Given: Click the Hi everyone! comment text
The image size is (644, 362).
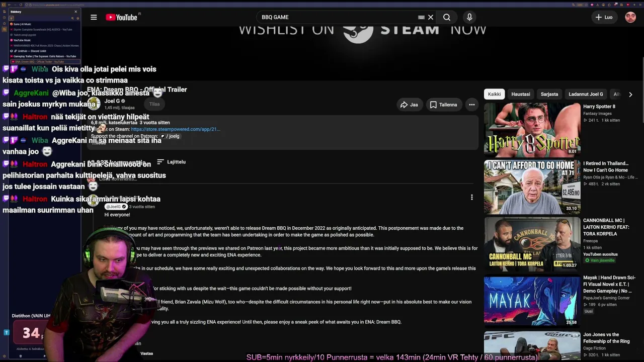Looking at the screenshot, I should pyautogui.click(x=117, y=215).
